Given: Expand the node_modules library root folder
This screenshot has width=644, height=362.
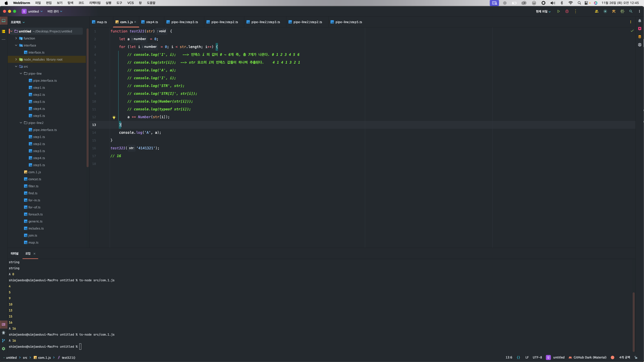Looking at the screenshot, I should 16,59.
